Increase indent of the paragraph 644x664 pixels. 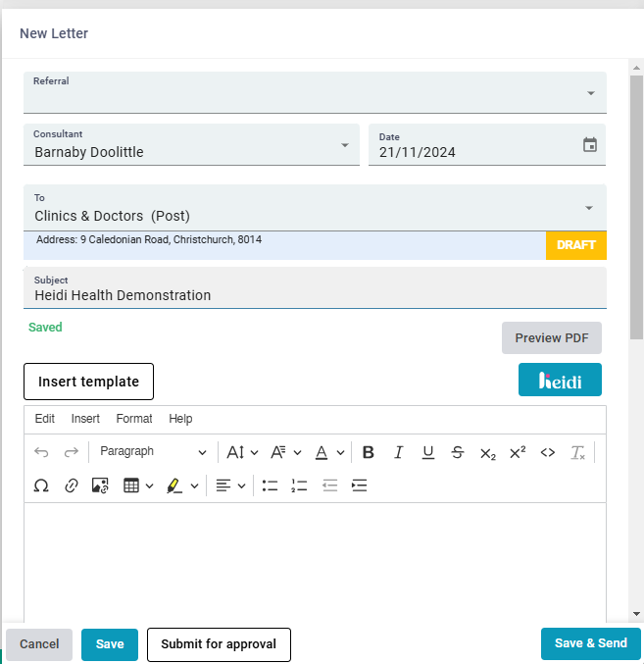(359, 485)
